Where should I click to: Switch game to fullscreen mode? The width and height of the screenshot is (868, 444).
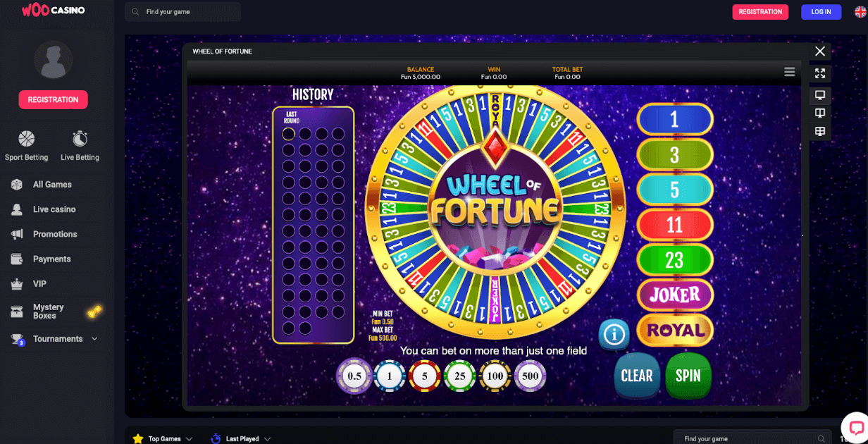820,73
